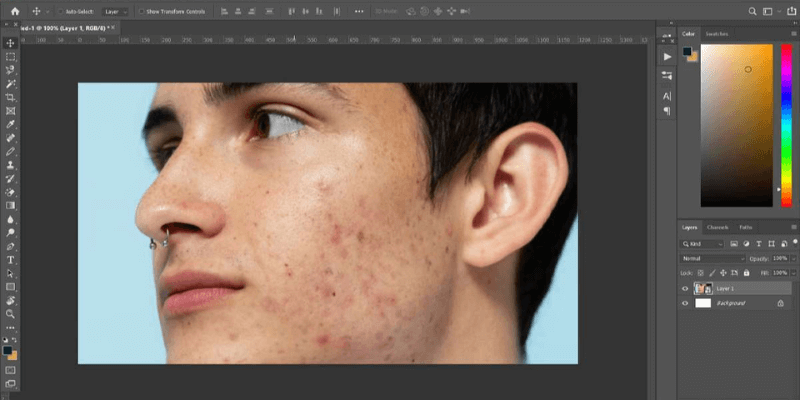Open the Search icon at top right
The image size is (800, 400).
click(753, 11)
